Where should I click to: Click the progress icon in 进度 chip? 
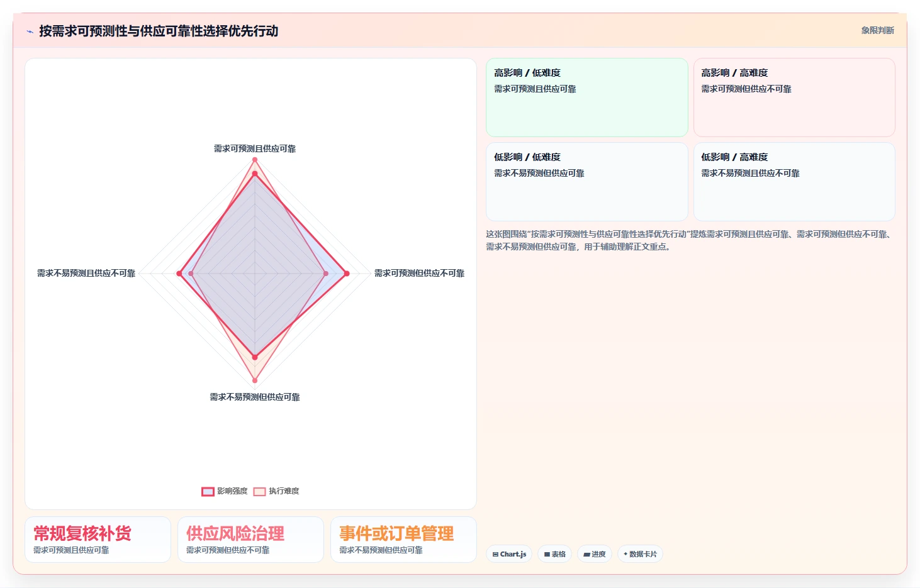point(586,554)
